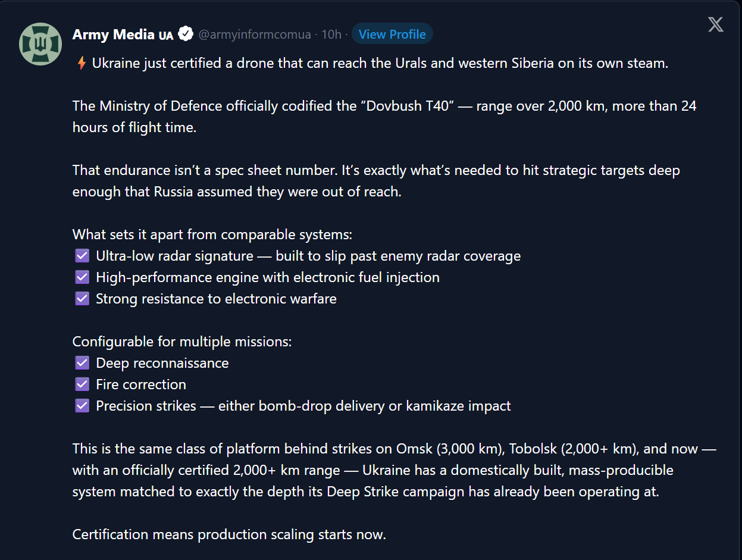This screenshot has height=560, width=742.
Task: Click the View Profile button
Action: [392, 34]
